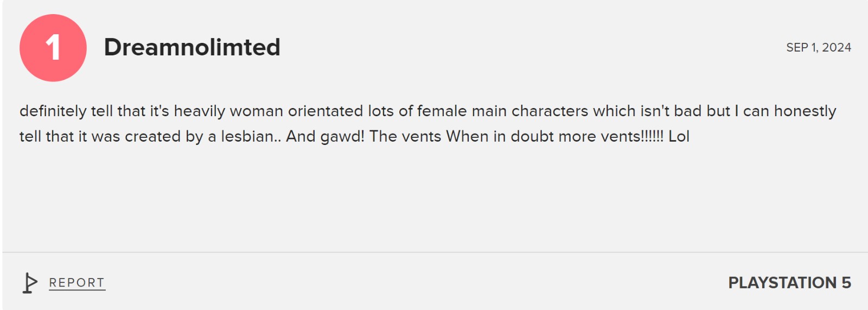Click the word "honestly" in the review
868x310 pixels.
tap(805, 111)
